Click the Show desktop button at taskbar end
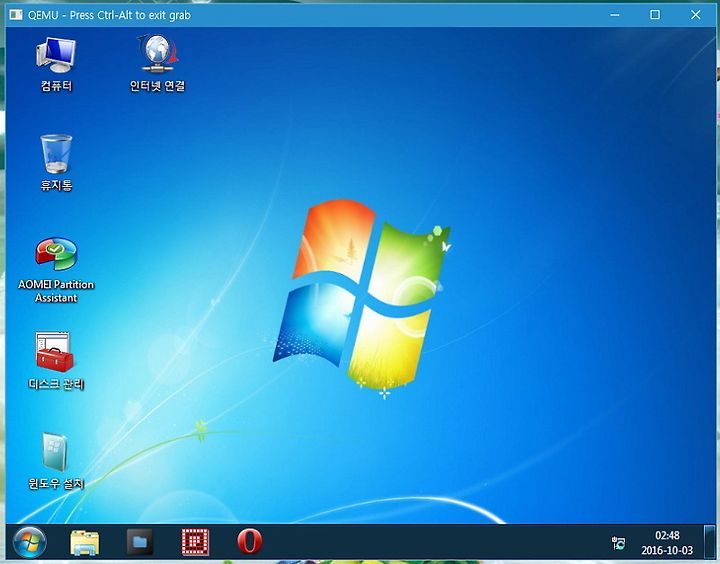The image size is (720, 564). pyautogui.click(x=710, y=542)
